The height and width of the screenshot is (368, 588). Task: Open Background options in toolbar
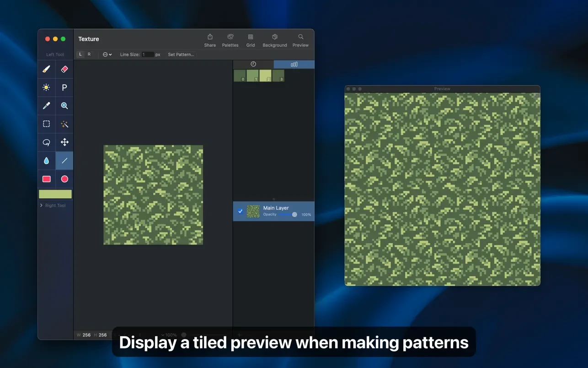(x=275, y=40)
